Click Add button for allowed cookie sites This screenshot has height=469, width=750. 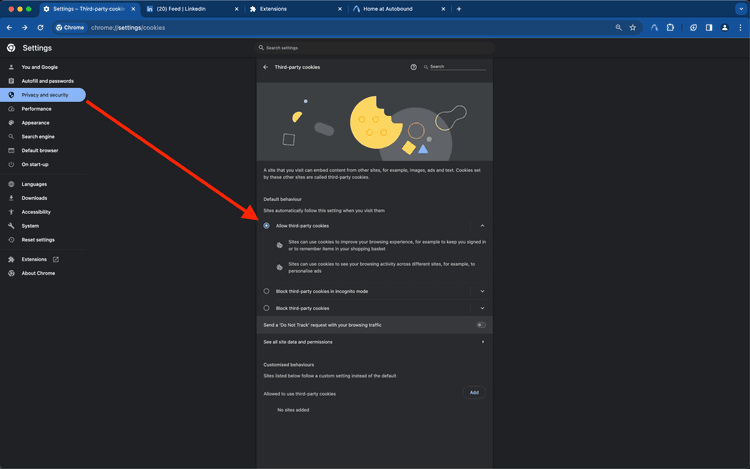[474, 393]
